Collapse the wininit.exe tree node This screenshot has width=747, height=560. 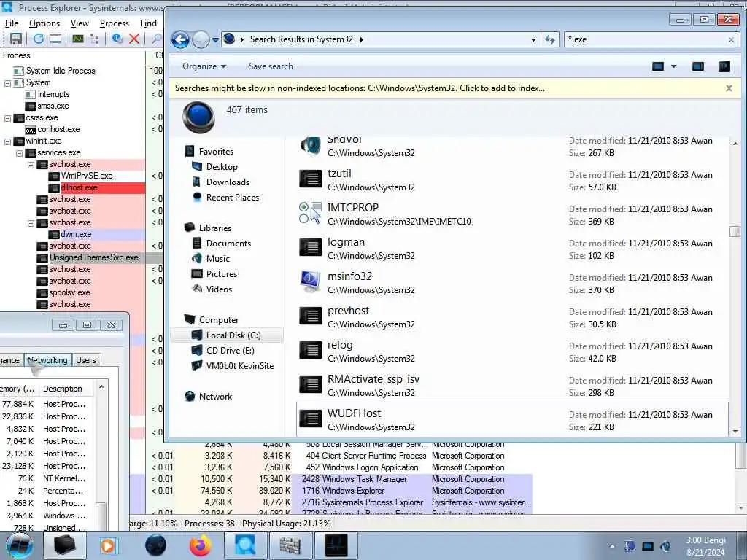[7, 141]
